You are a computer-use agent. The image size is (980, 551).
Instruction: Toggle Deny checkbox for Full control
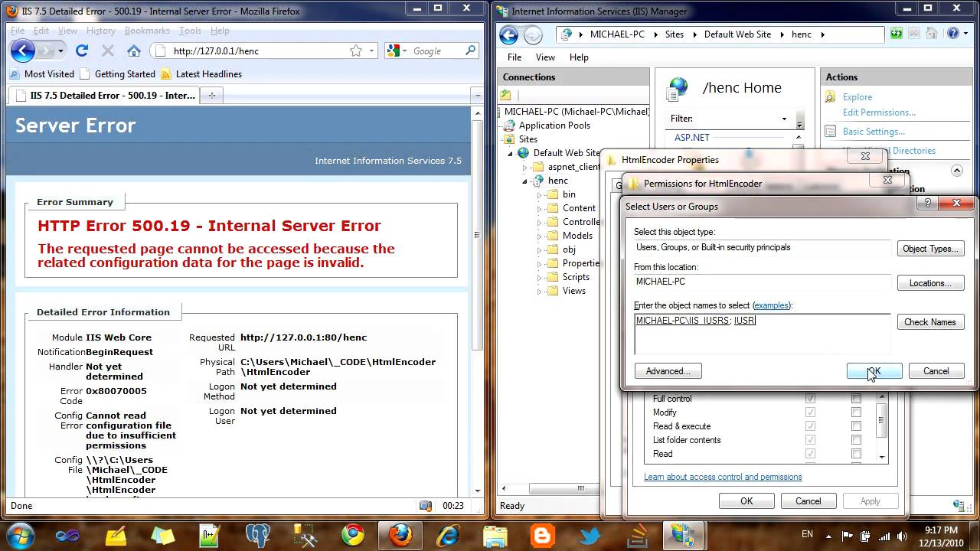point(856,399)
